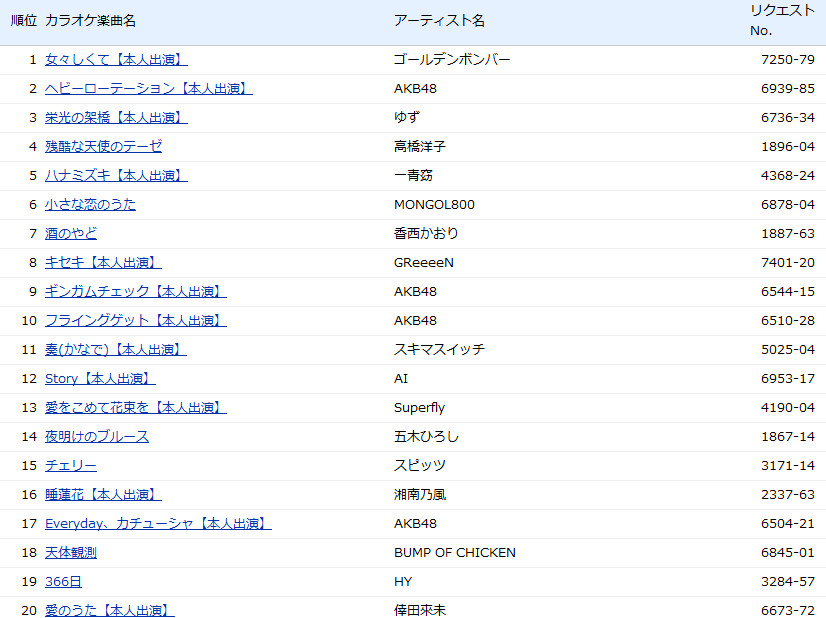Select artist name 一青窈
Image resolution: width=826 pixels, height=618 pixels.
click(414, 175)
